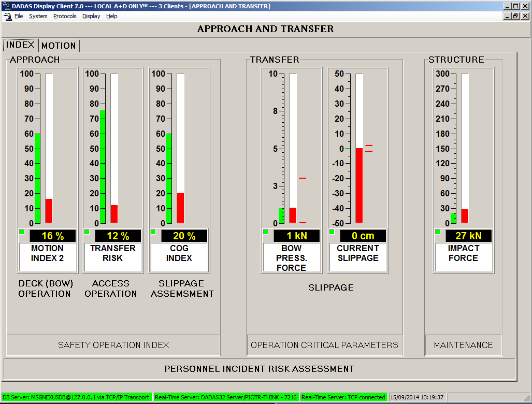The width and height of the screenshot is (532, 404).
Task: Click green indicator beside Impact Force value
Action: (x=437, y=232)
